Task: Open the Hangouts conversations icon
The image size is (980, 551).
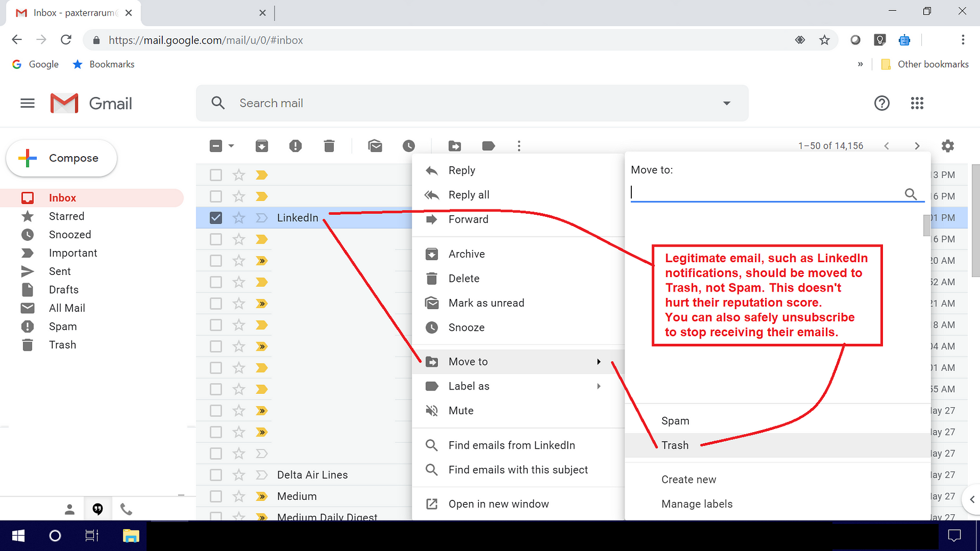Action: pos(98,509)
